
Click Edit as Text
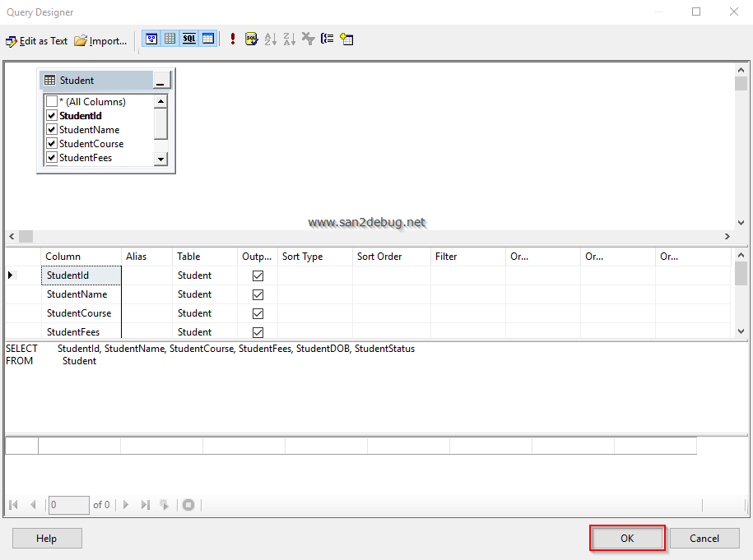37,40
